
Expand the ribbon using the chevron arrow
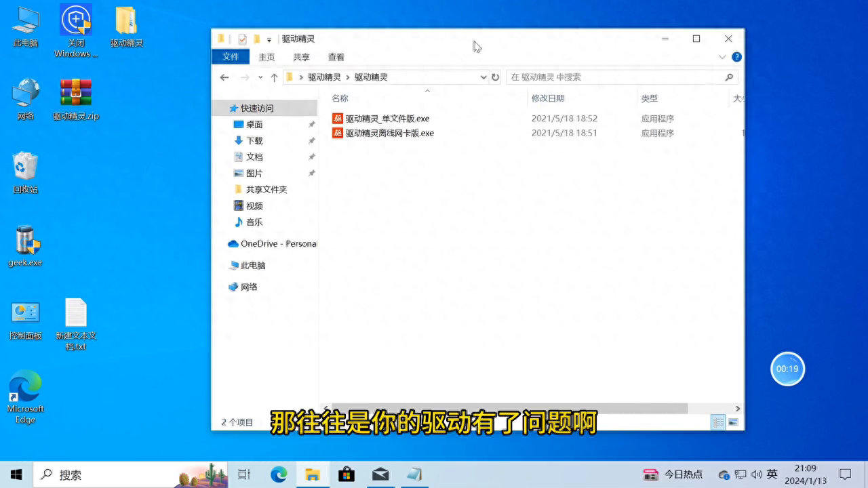tap(722, 57)
